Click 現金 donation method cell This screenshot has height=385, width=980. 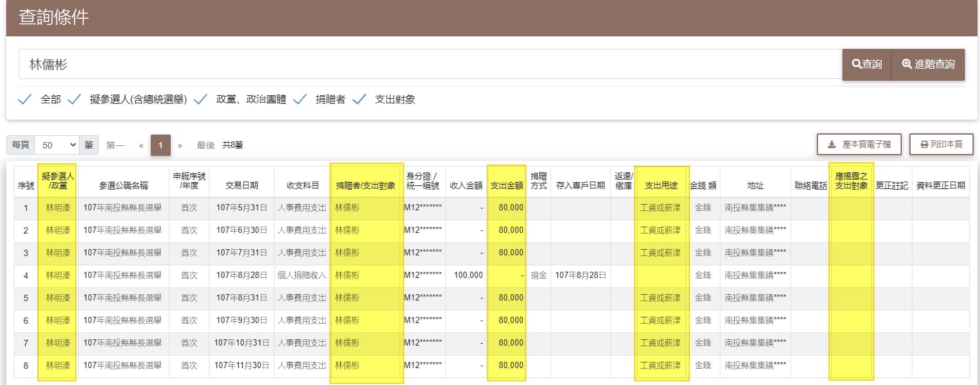click(538, 275)
